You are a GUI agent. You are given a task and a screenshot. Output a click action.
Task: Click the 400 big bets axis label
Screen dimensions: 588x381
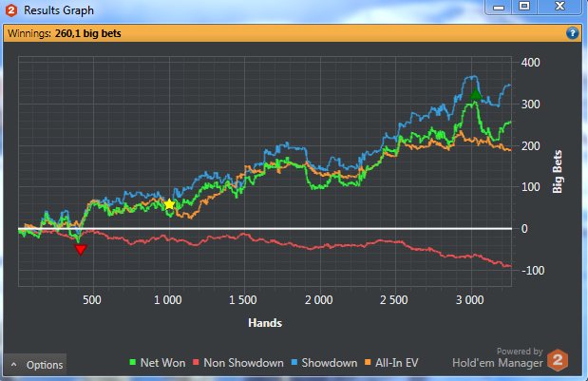pos(531,63)
